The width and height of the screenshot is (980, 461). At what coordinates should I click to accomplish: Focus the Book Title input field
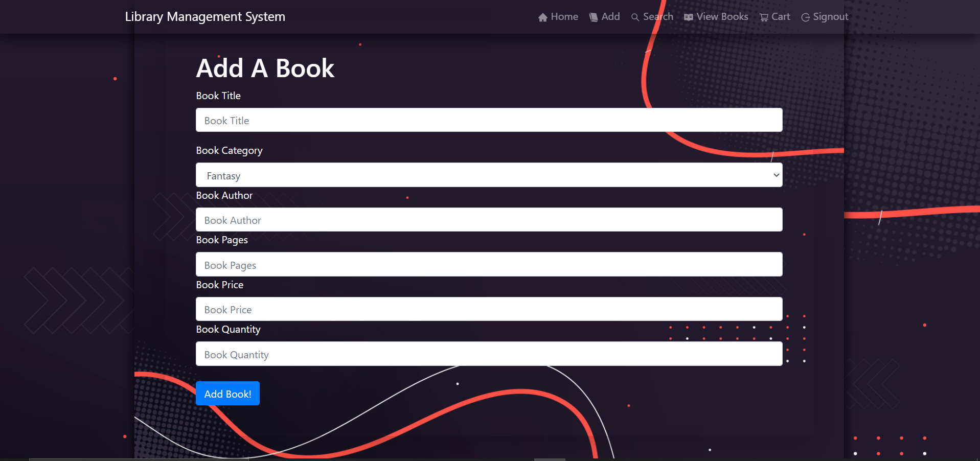pos(489,120)
